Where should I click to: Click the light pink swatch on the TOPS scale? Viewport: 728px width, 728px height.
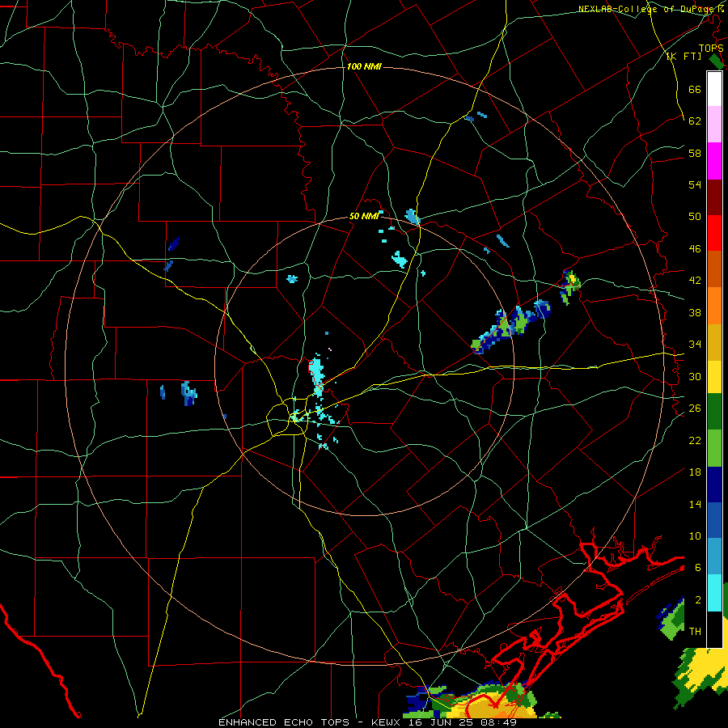pos(714,125)
